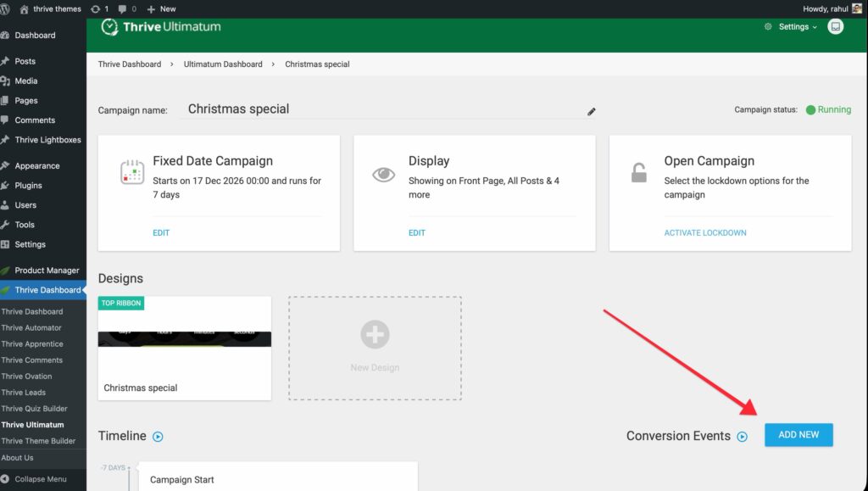Activate lockdown for the Open Campaign
Viewport: 868px width, 491px height.
[705, 232]
